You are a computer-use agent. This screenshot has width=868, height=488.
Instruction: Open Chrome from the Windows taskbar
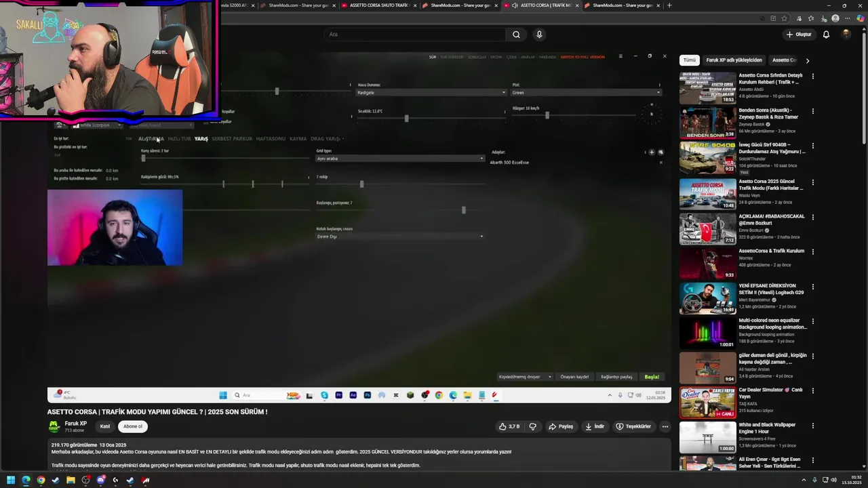click(41, 480)
